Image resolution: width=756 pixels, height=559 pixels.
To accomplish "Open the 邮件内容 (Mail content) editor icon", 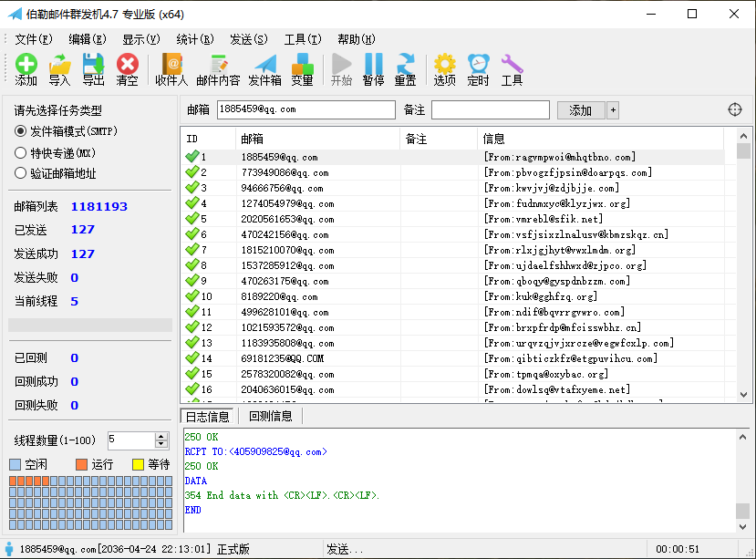I will click(x=218, y=66).
